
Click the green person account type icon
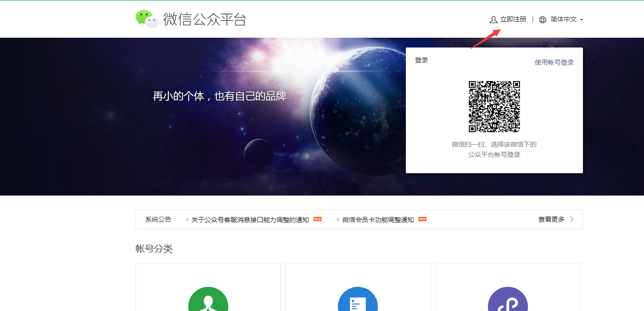tap(208, 299)
